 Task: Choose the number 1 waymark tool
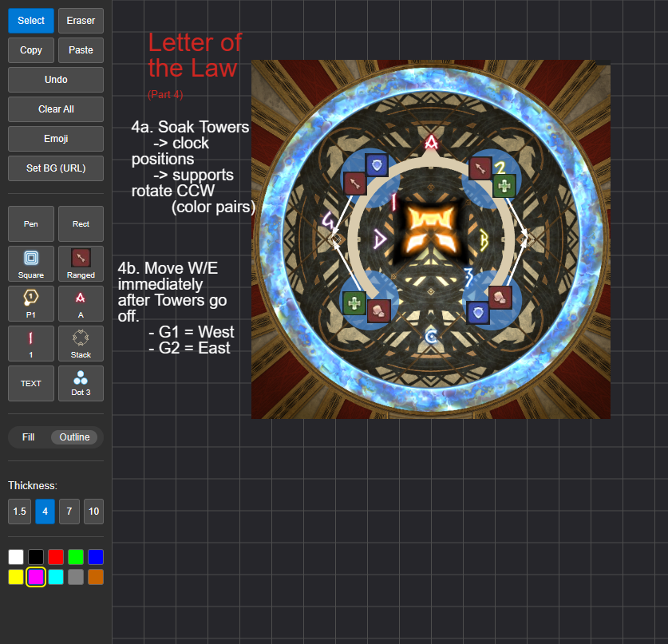click(31, 343)
